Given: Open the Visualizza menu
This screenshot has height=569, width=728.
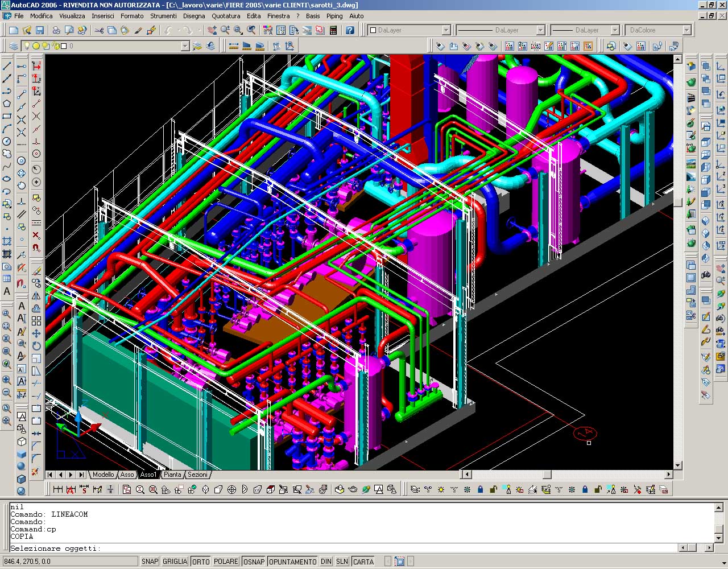Looking at the screenshot, I should tap(72, 16).
